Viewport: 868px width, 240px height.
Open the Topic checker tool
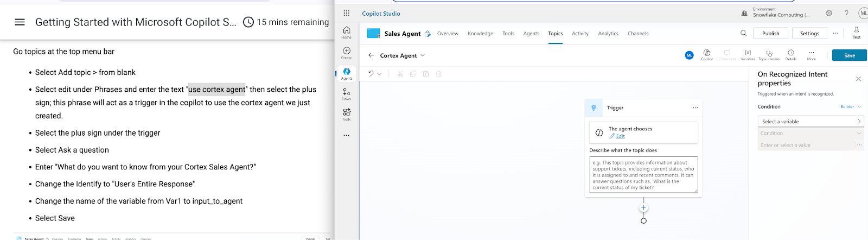pos(769,55)
